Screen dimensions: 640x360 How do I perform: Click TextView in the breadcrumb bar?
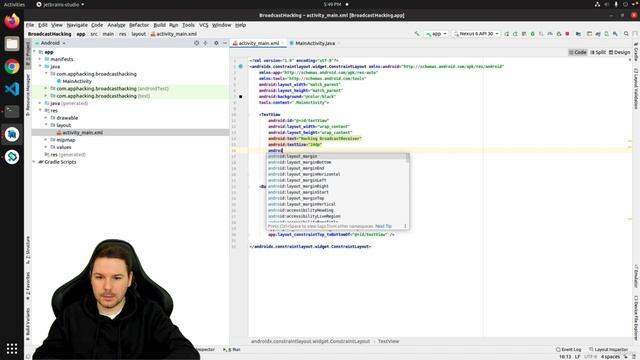coord(388,341)
